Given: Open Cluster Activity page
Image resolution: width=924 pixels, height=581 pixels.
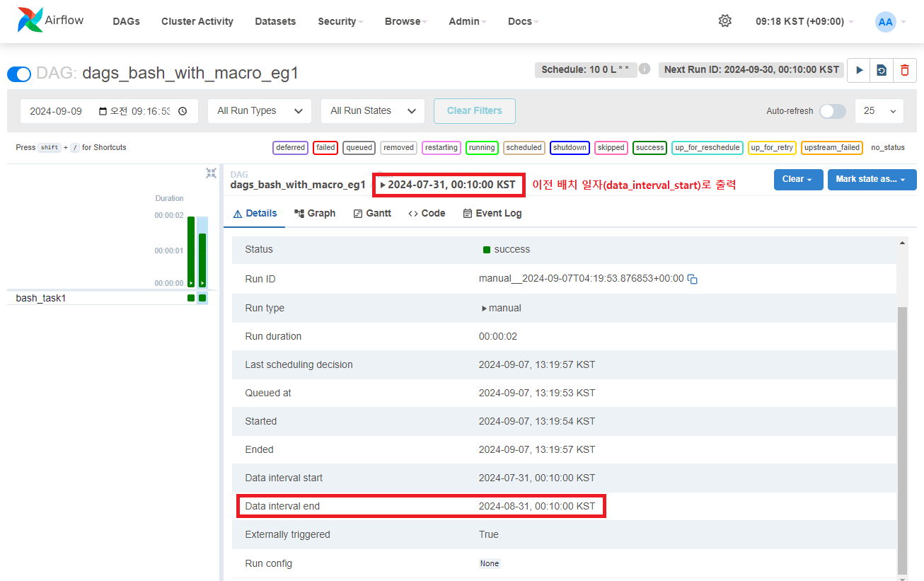Looking at the screenshot, I should (197, 21).
